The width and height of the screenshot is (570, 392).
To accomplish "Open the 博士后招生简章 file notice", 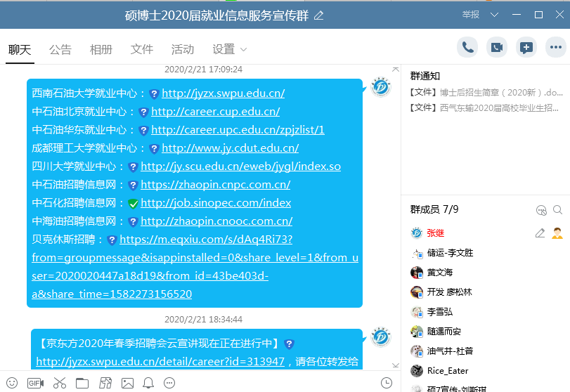I will (x=486, y=93).
